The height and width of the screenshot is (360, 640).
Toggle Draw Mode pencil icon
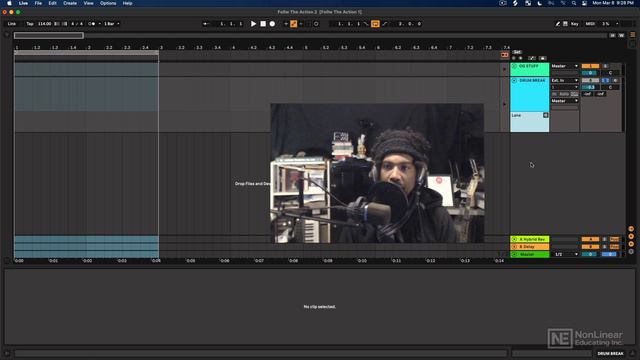pos(558,24)
